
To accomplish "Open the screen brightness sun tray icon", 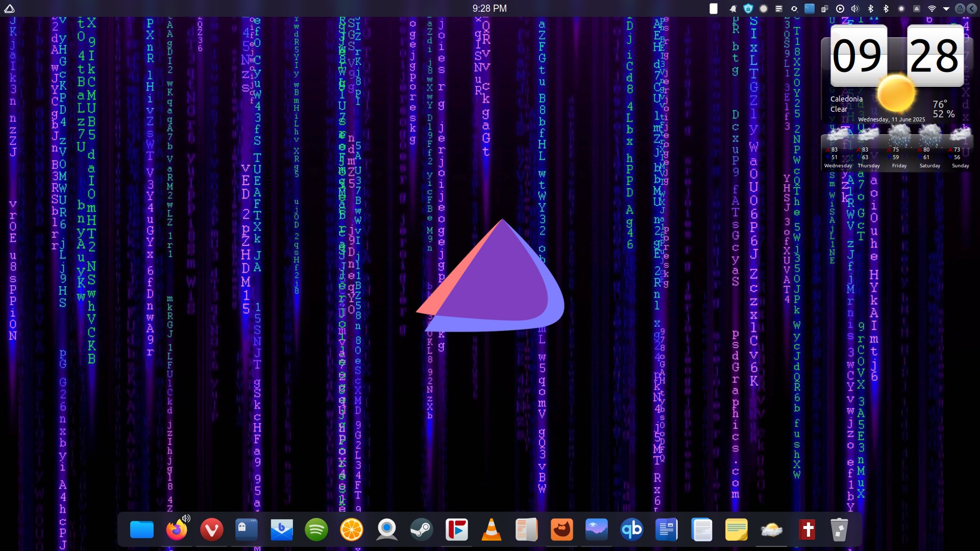I will click(901, 9).
